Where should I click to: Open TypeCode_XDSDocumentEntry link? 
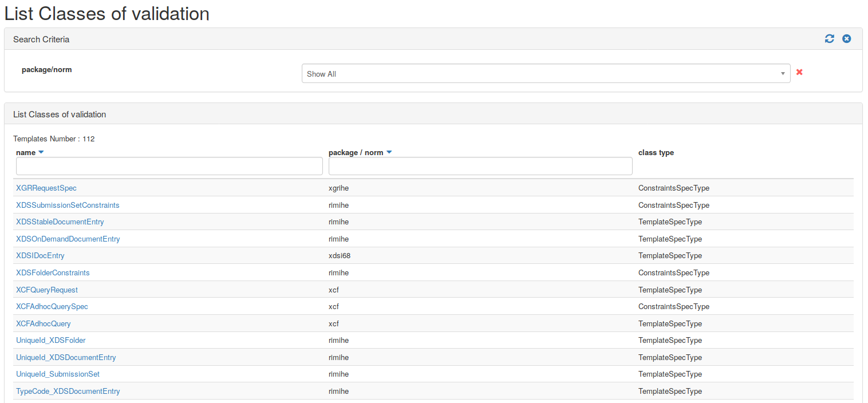(x=68, y=392)
